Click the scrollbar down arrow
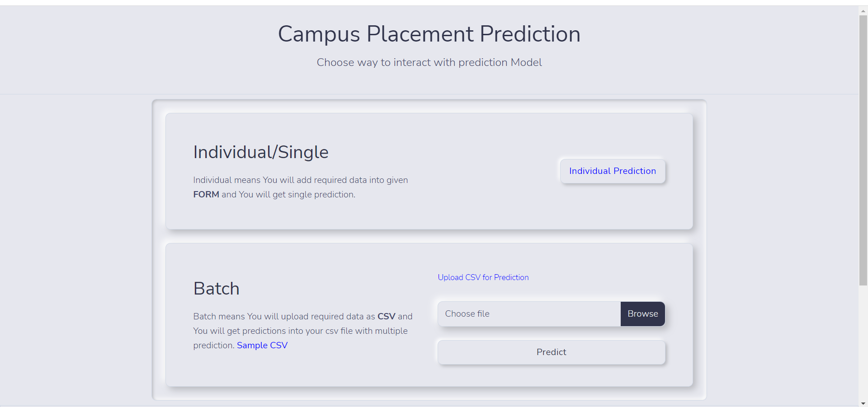The width and height of the screenshot is (868, 407). 863,403
